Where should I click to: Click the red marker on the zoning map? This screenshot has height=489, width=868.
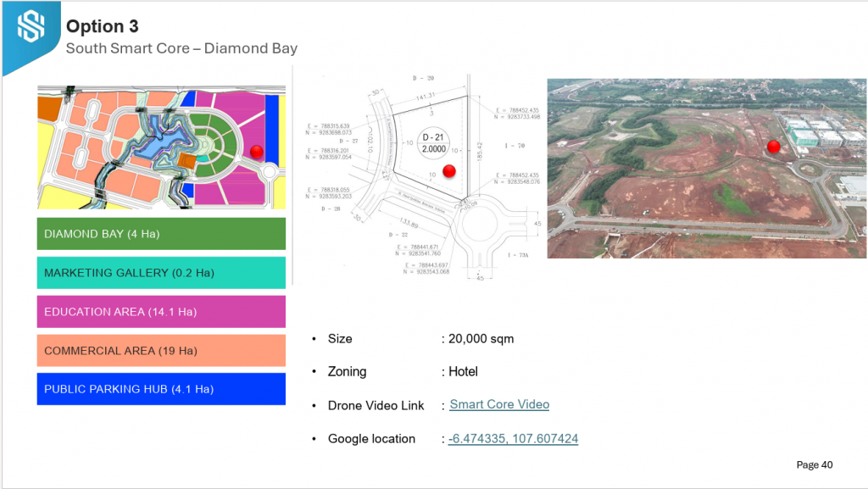tap(256, 152)
